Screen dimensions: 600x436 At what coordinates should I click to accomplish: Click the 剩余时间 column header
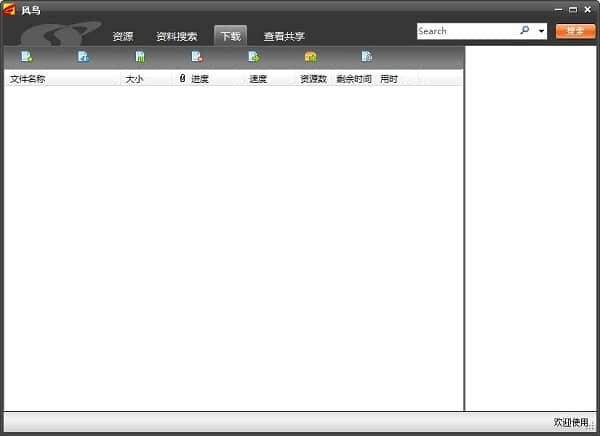click(354, 79)
